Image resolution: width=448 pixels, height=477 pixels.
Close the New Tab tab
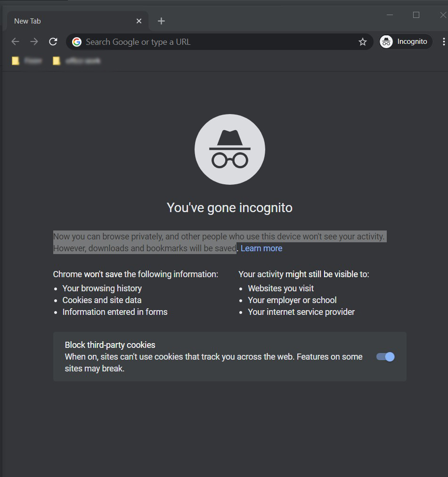pyautogui.click(x=139, y=21)
